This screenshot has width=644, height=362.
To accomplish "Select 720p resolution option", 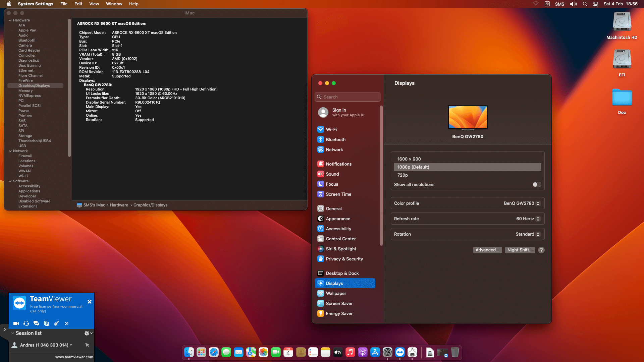I will (402, 175).
